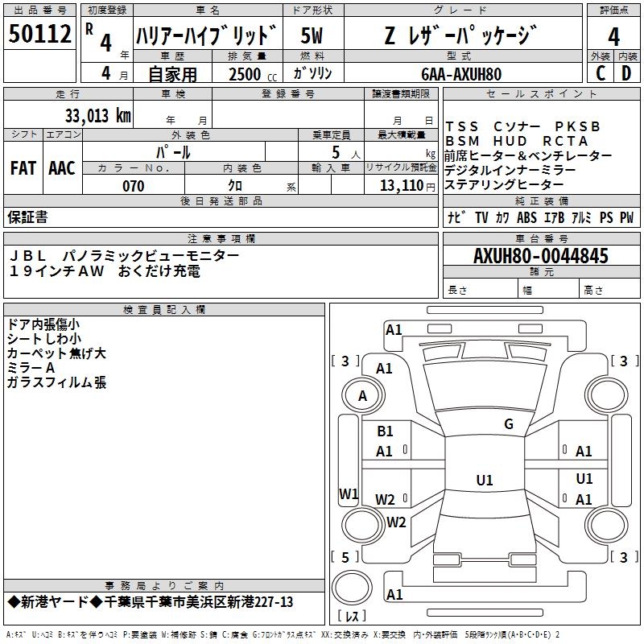
Task: Select the exterior grade C cell
Action: tap(600, 72)
